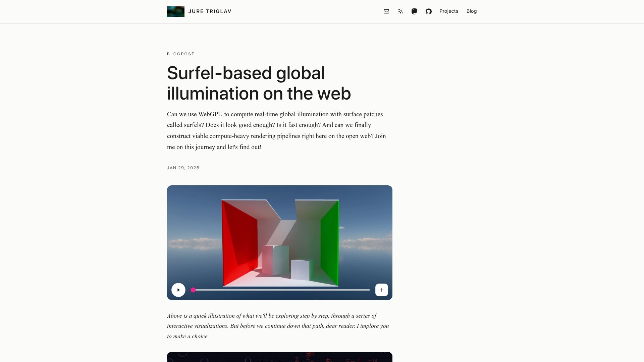Image resolution: width=644 pixels, height=362 pixels.
Task: Open the email contact icon
Action: point(386,11)
